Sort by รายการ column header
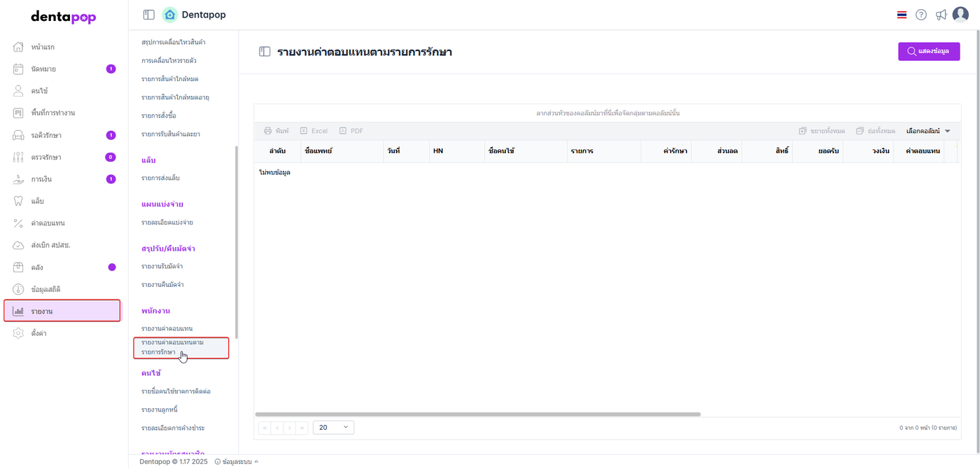The height and width of the screenshot is (469, 980). (603, 151)
